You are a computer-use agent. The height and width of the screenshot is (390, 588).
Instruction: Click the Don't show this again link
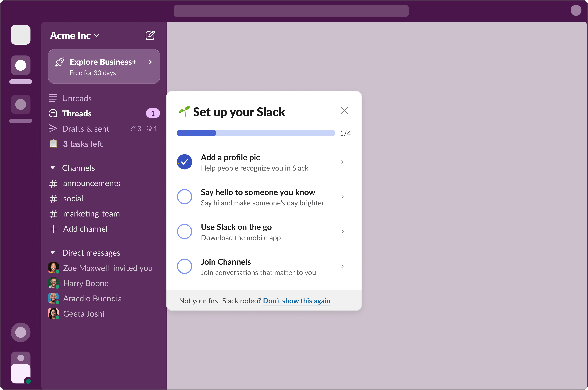[x=296, y=301]
